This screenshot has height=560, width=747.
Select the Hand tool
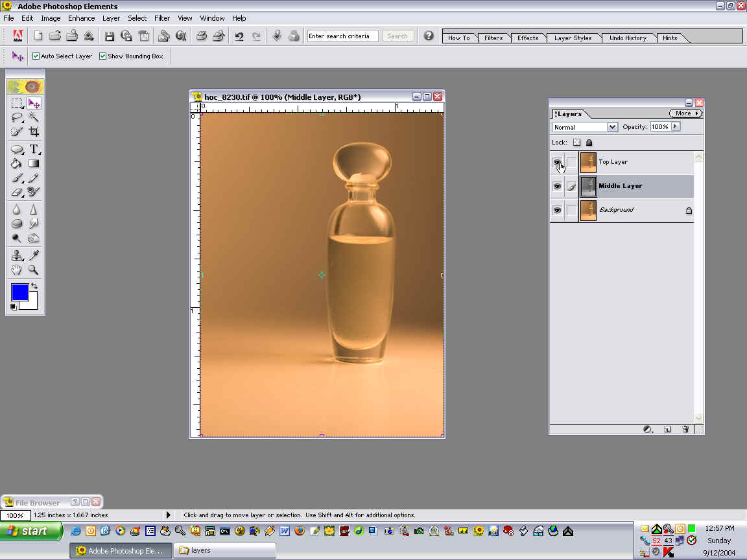click(18, 270)
